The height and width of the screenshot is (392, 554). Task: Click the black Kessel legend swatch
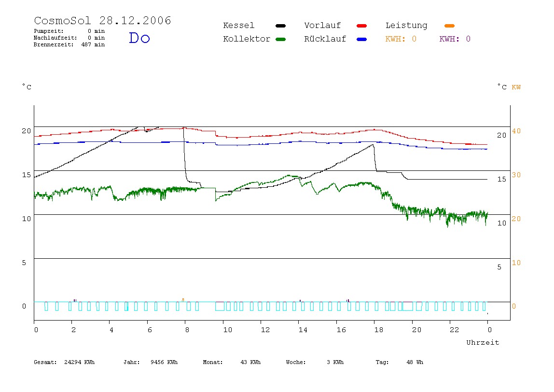tap(280, 26)
